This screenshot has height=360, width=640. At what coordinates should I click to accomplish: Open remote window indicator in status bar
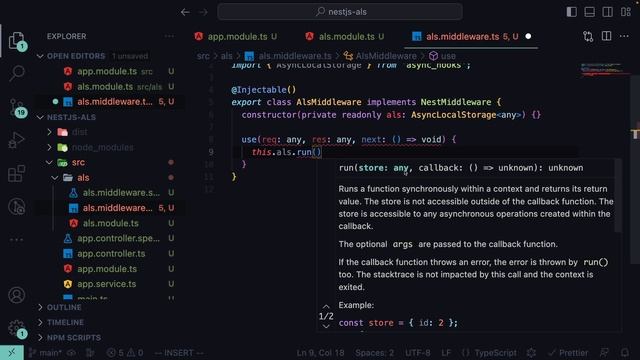[12, 353]
